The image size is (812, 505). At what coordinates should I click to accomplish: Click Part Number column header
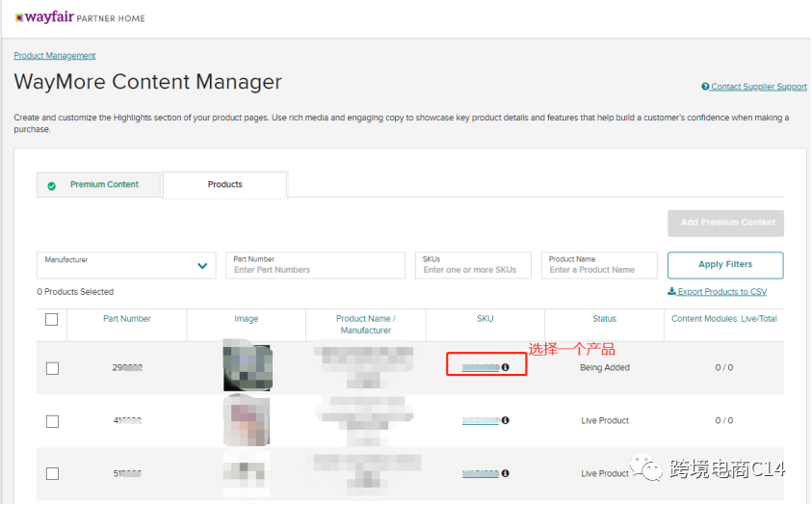pyautogui.click(x=127, y=319)
